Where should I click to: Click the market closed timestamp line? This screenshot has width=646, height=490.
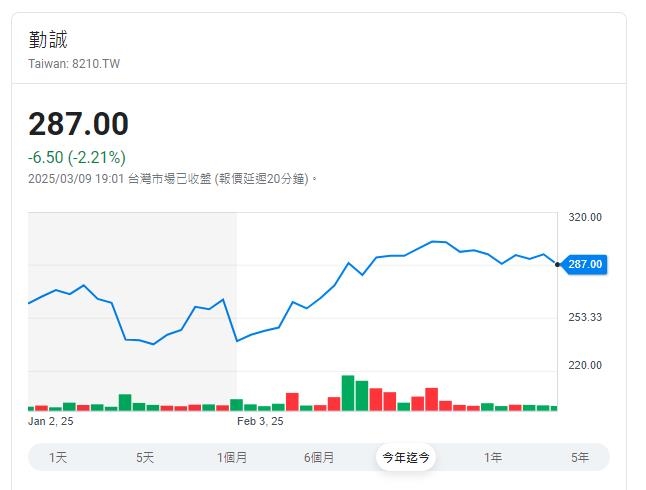(x=172, y=178)
